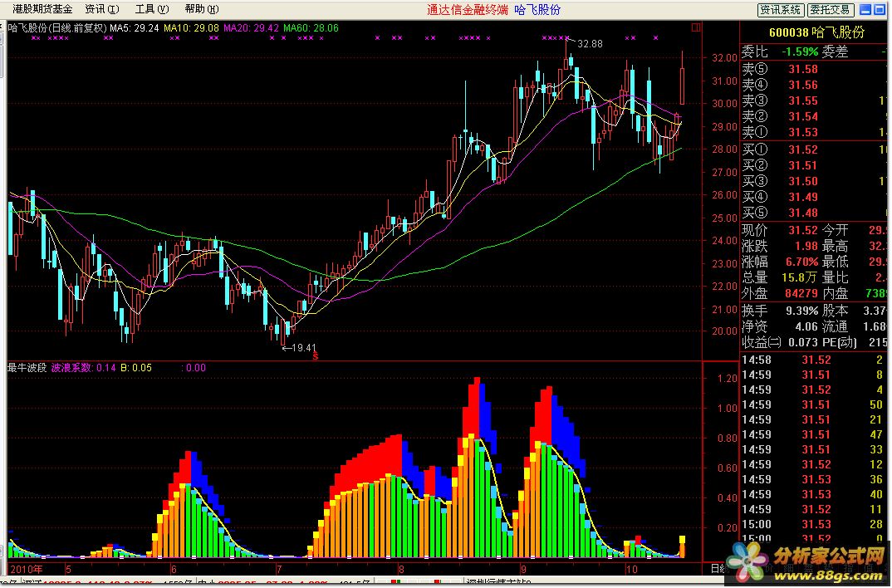Click the 600038 哈飞股份 stock header

[816, 32]
